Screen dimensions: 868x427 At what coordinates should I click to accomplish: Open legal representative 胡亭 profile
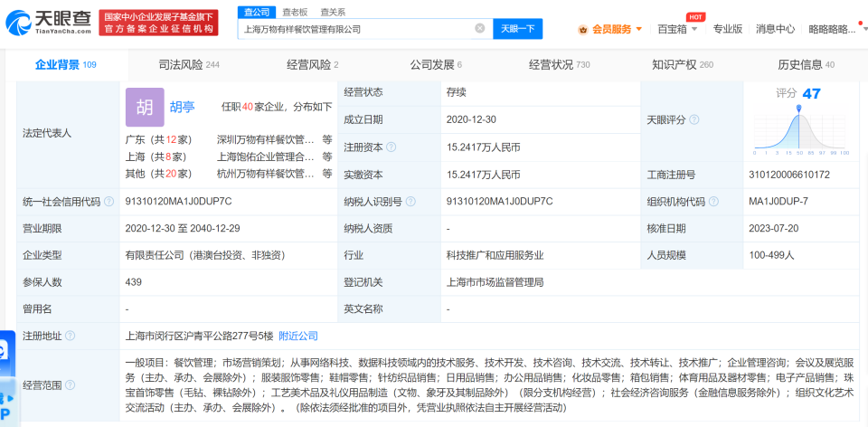[182, 108]
